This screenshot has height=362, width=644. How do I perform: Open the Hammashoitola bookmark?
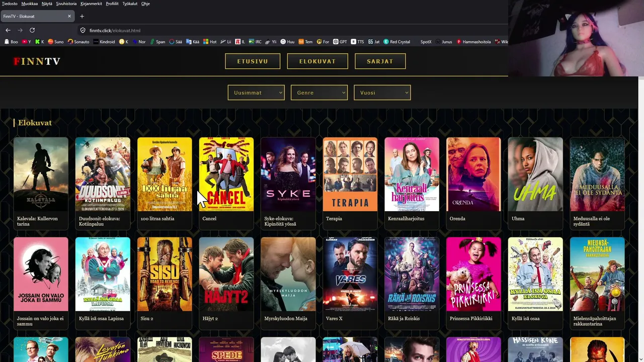pos(473,42)
